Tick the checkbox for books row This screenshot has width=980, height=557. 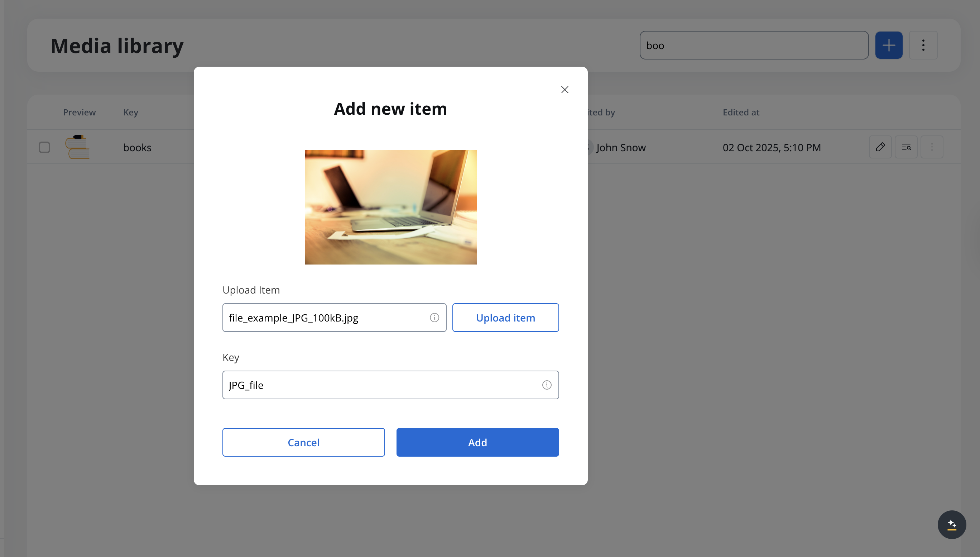pos(44,147)
